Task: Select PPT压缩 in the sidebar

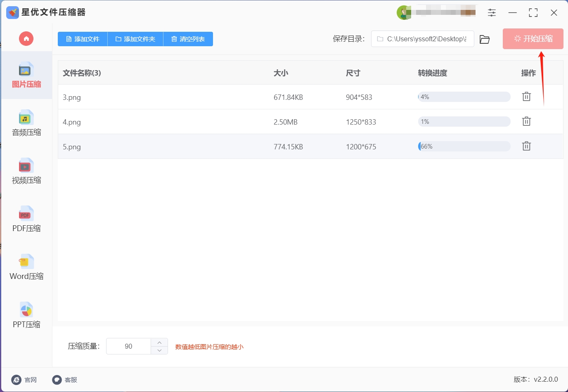Action: click(26, 315)
